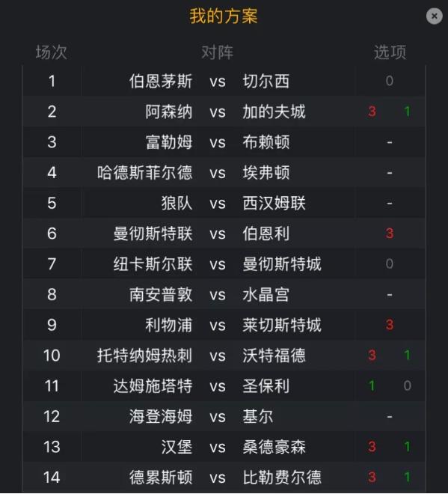448x494 pixels.
Task: Click green 1 for 达姆施塔特 vs 圣保利
Action: (x=372, y=385)
